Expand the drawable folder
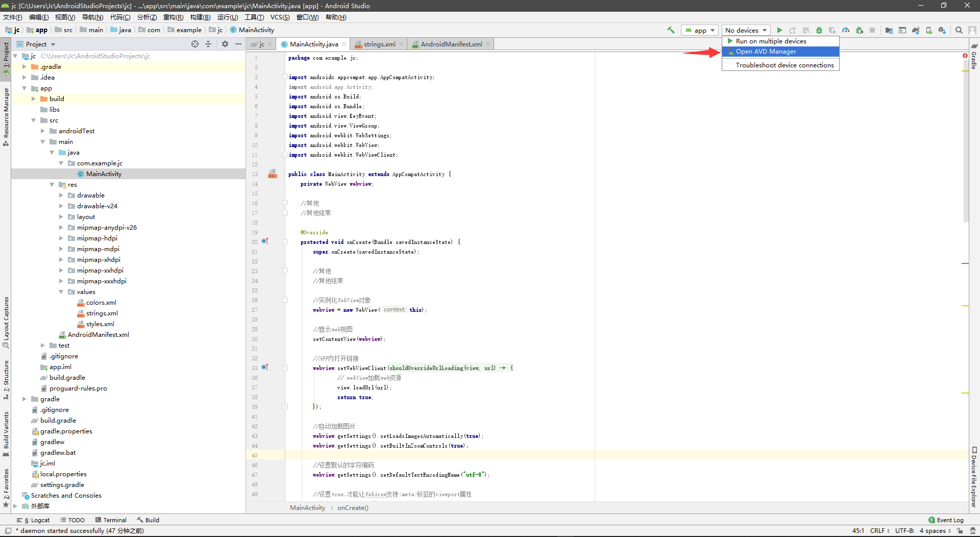The image size is (980, 537). coord(61,195)
